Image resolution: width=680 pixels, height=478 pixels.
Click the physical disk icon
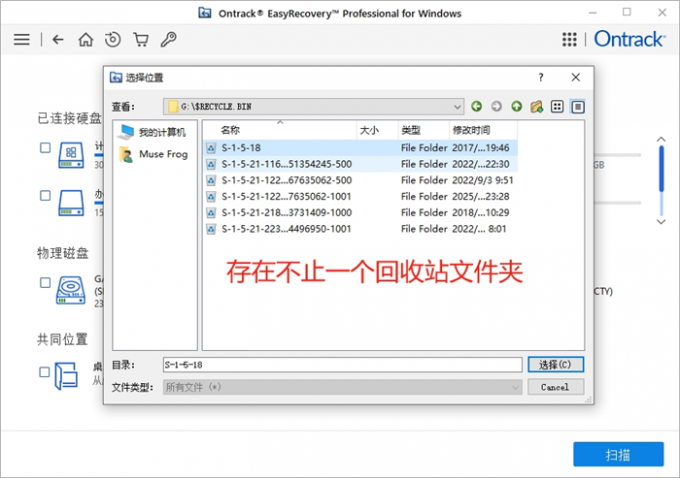pos(71,290)
